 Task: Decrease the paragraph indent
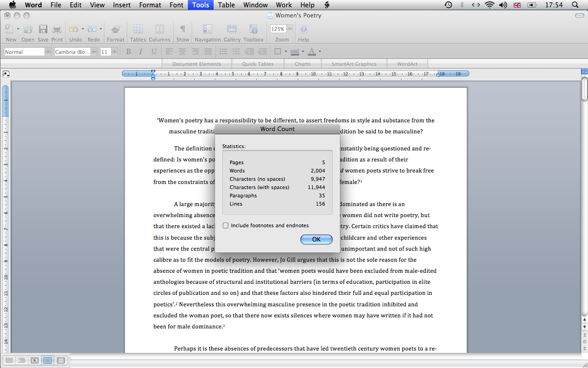249,52
